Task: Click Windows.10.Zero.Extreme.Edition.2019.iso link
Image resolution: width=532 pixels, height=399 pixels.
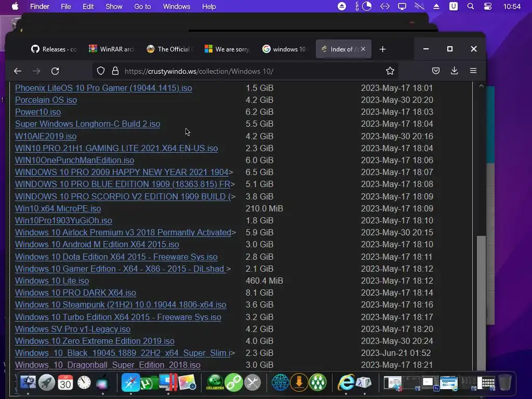Action: pos(95,341)
